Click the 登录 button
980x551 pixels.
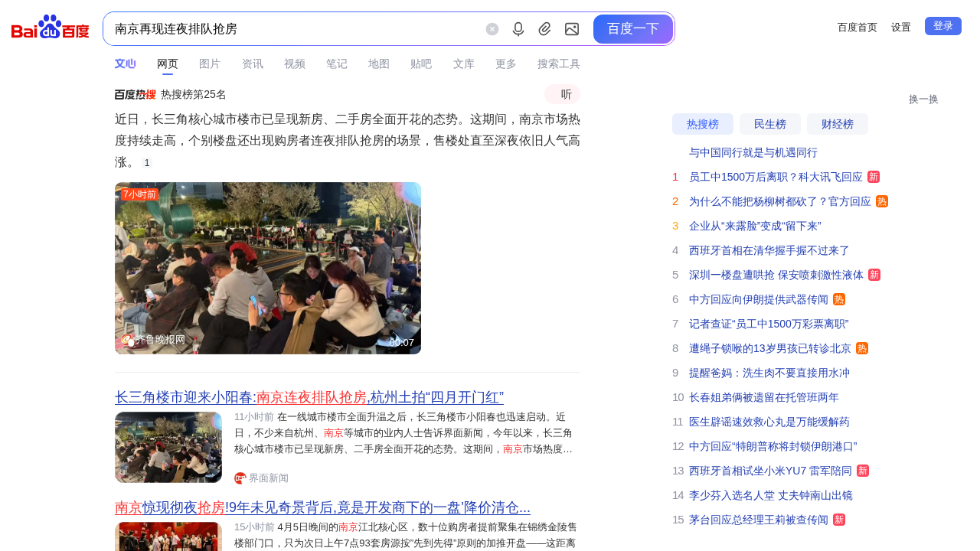(942, 26)
